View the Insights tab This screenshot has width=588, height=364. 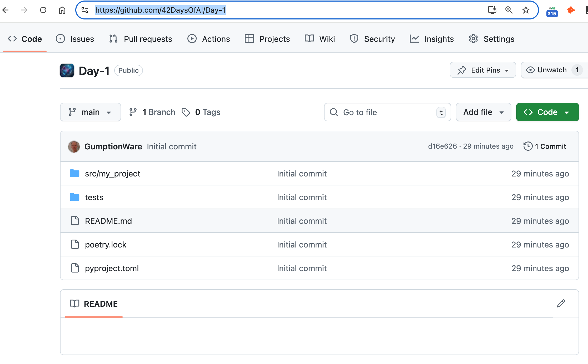tap(432, 39)
